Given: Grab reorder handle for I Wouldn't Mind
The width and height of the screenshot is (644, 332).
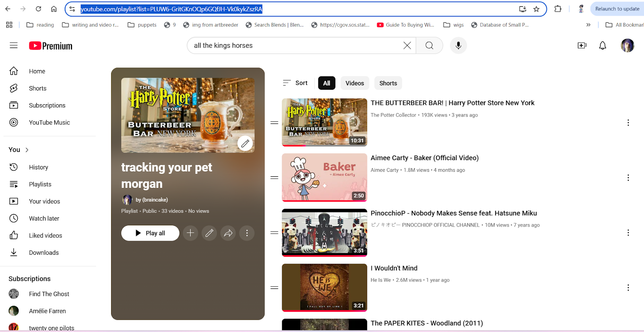Looking at the screenshot, I should click(x=275, y=288).
